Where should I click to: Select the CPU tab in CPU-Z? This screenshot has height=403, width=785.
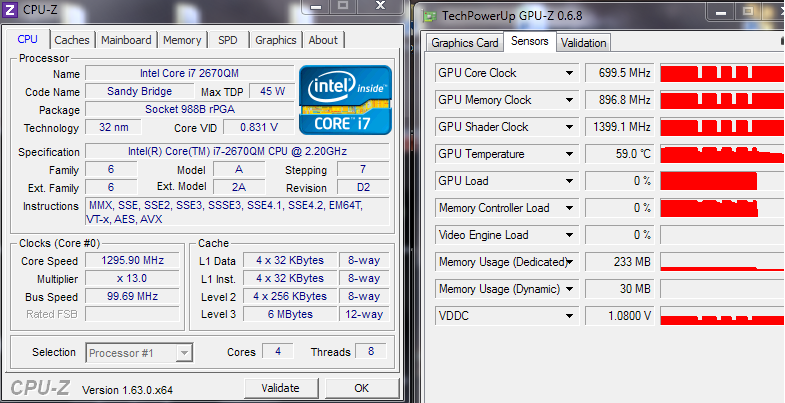(28, 39)
